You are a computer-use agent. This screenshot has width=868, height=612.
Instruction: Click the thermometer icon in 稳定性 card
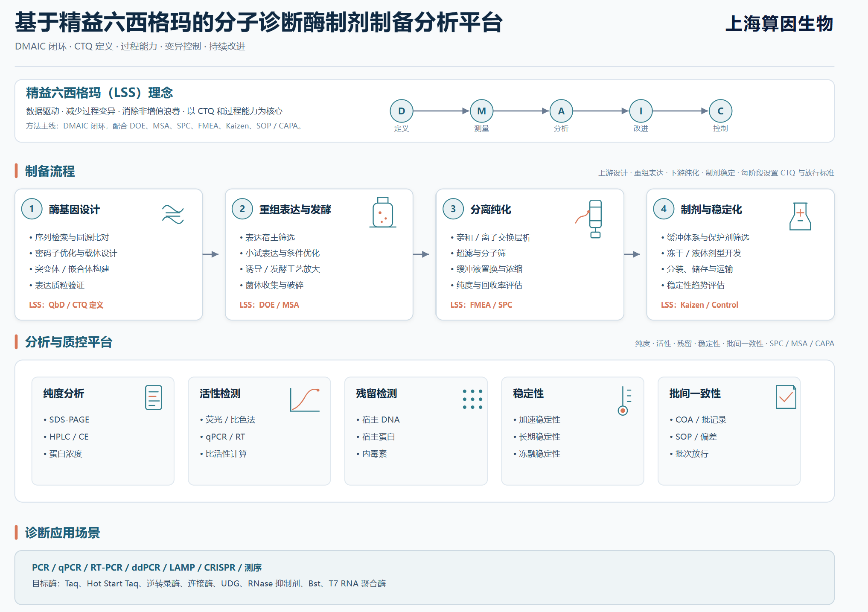click(x=625, y=401)
